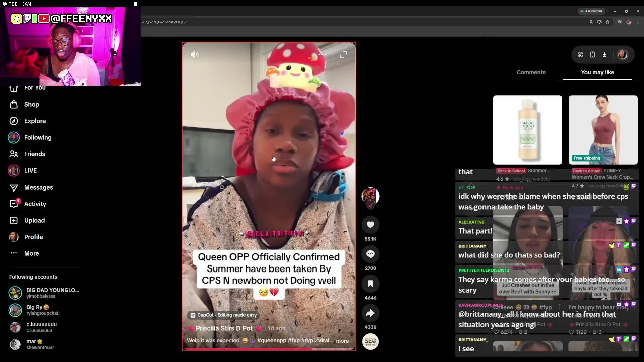Click the TikTok coins icon in the top pill

(580, 55)
